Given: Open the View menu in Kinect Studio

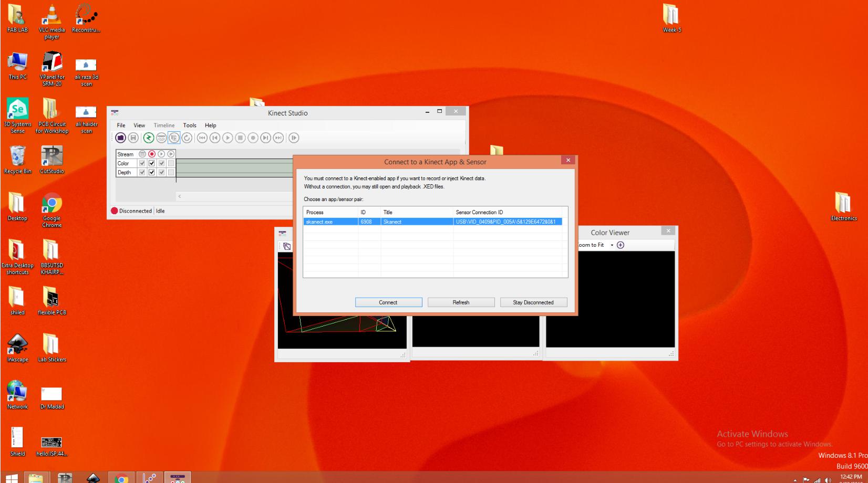Looking at the screenshot, I should point(139,125).
